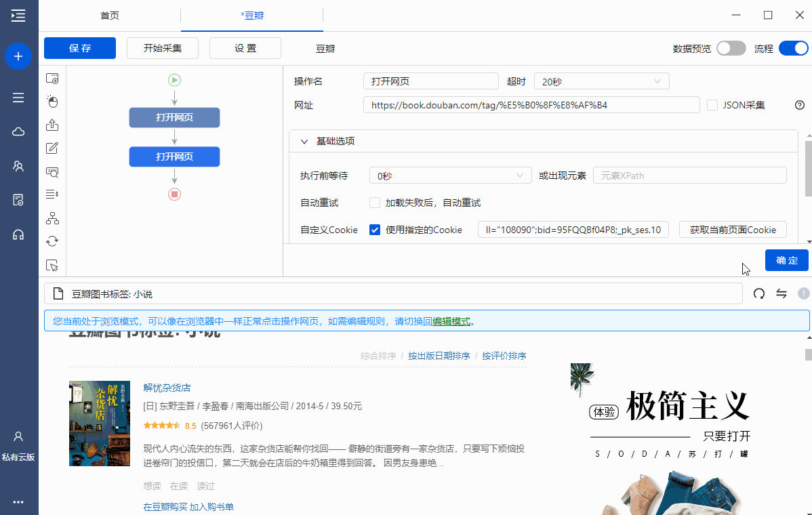Reload the page with refresh icon
The width and height of the screenshot is (812, 515).
(x=759, y=294)
